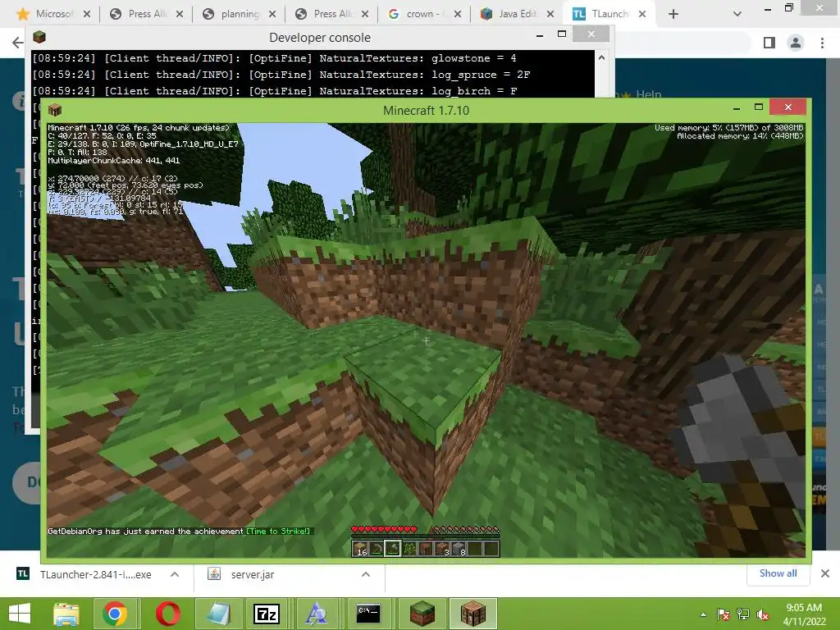Minimize the Developer console window
This screenshot has width=840, height=630.
click(x=540, y=35)
